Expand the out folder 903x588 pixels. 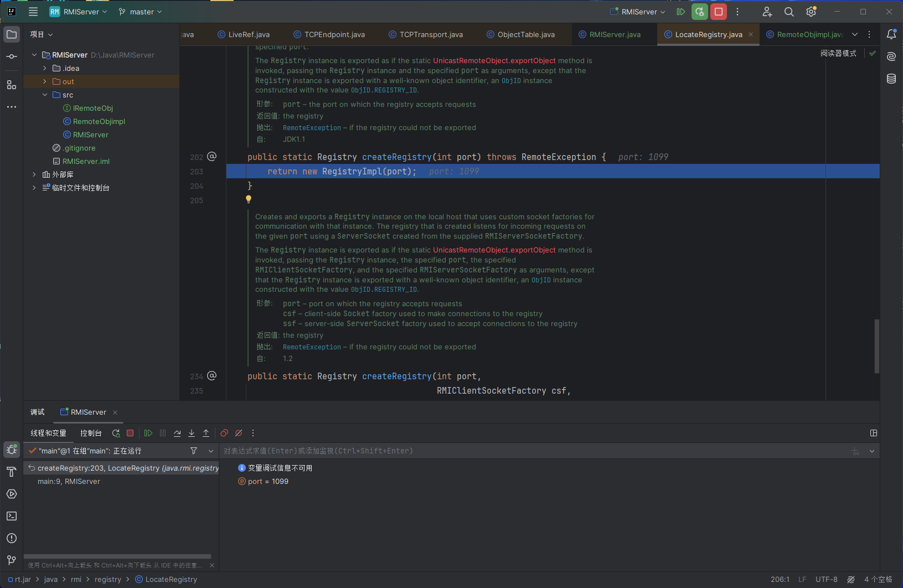tap(45, 81)
